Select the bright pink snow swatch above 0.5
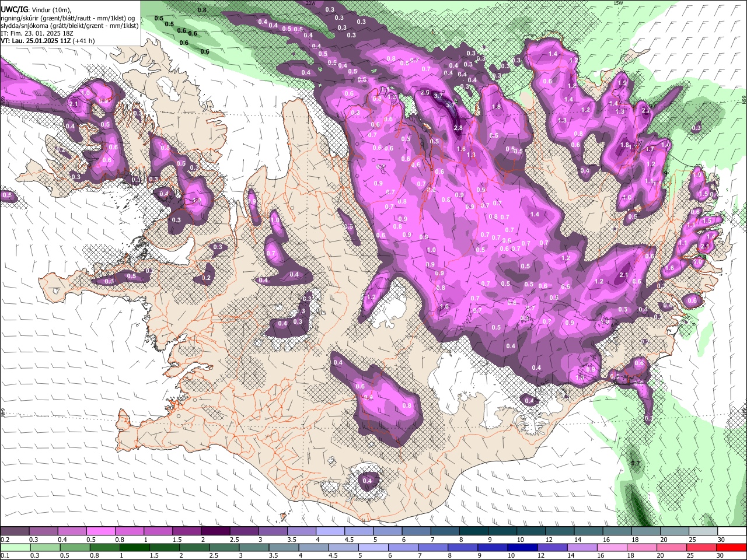This screenshot has height=560, width=747. point(100,531)
